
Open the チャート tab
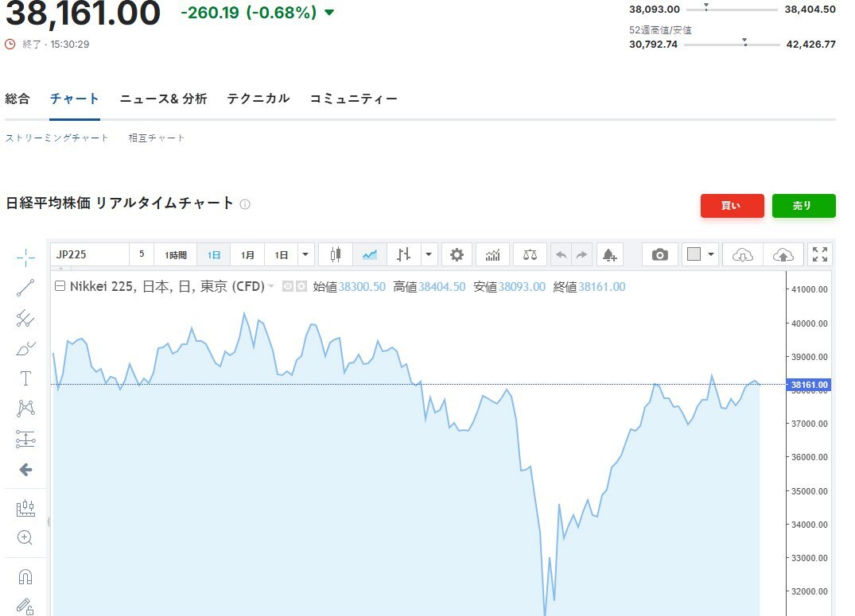point(74,99)
